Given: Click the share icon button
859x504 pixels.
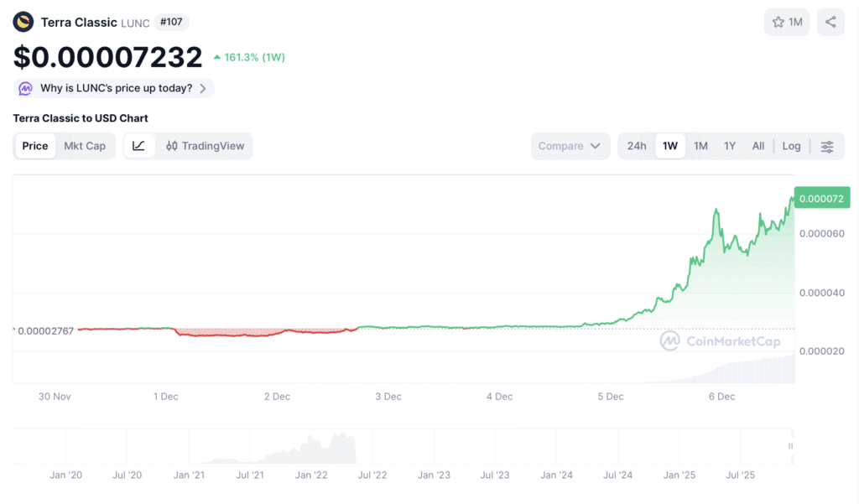Looking at the screenshot, I should point(830,23).
